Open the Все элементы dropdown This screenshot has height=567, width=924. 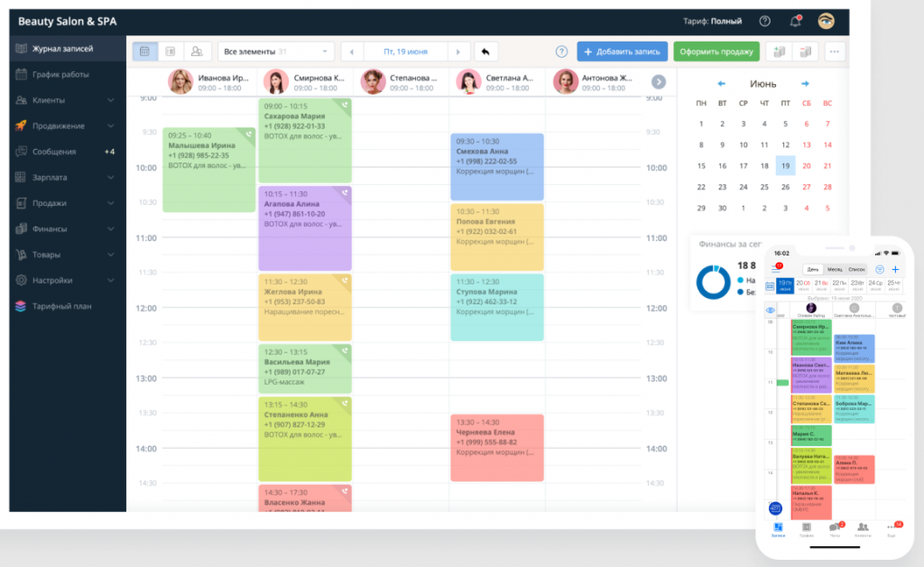276,51
